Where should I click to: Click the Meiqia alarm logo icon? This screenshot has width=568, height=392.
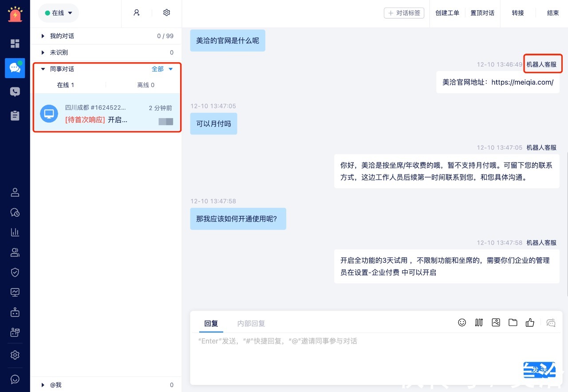pos(15,14)
